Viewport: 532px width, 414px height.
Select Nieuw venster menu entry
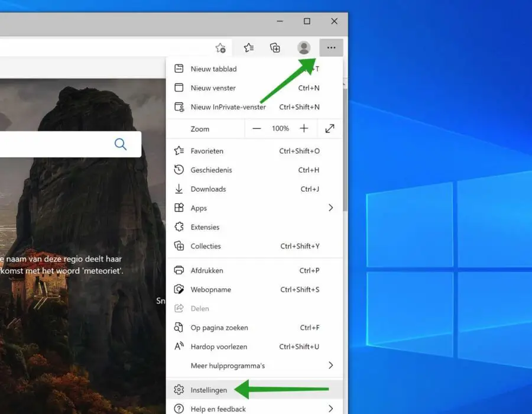[x=254, y=88]
